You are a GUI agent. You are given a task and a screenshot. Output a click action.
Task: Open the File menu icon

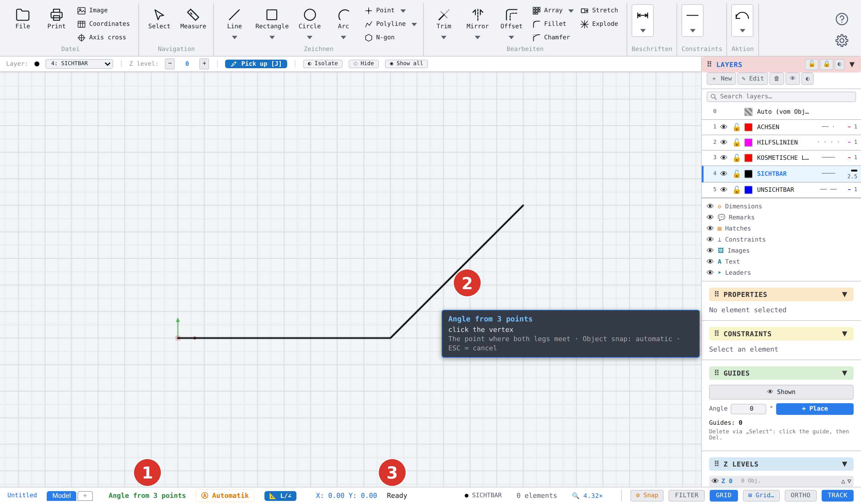(x=22, y=15)
